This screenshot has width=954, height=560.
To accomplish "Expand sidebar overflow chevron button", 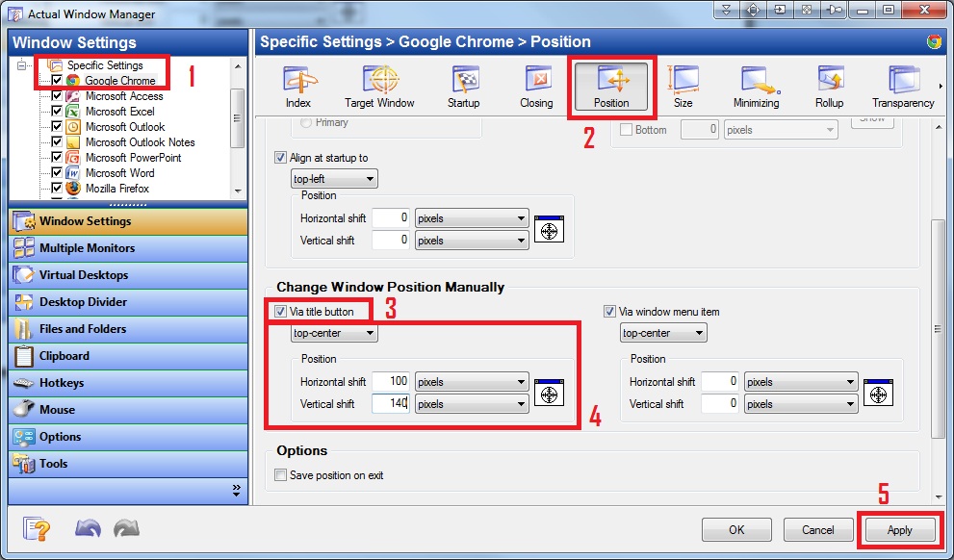I will [x=237, y=491].
